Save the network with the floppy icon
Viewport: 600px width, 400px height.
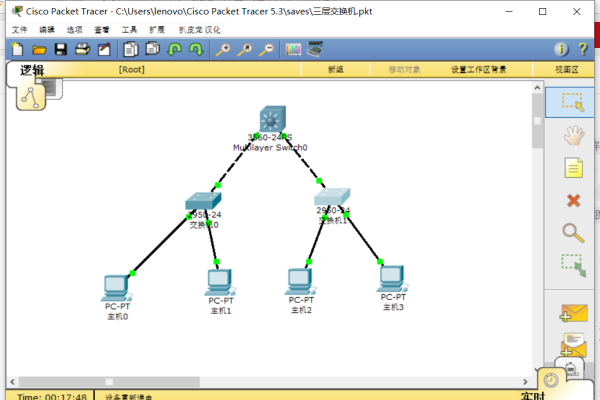click(60, 49)
